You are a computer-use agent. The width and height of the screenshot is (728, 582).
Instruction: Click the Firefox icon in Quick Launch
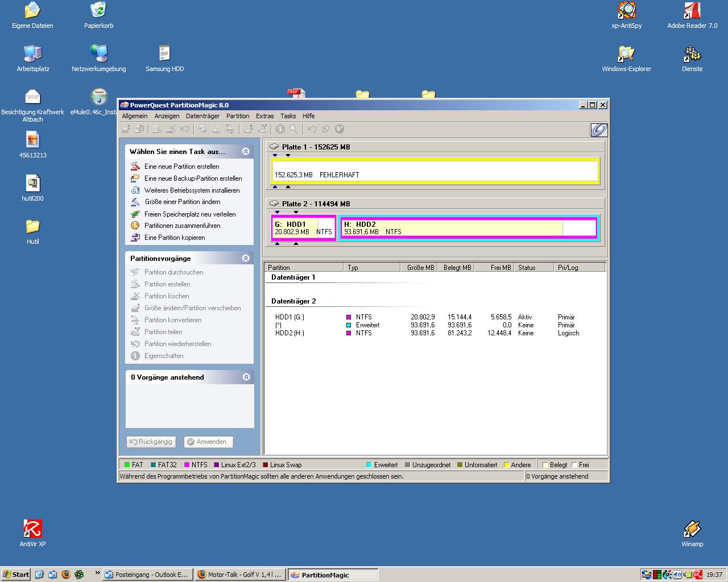tap(65, 575)
